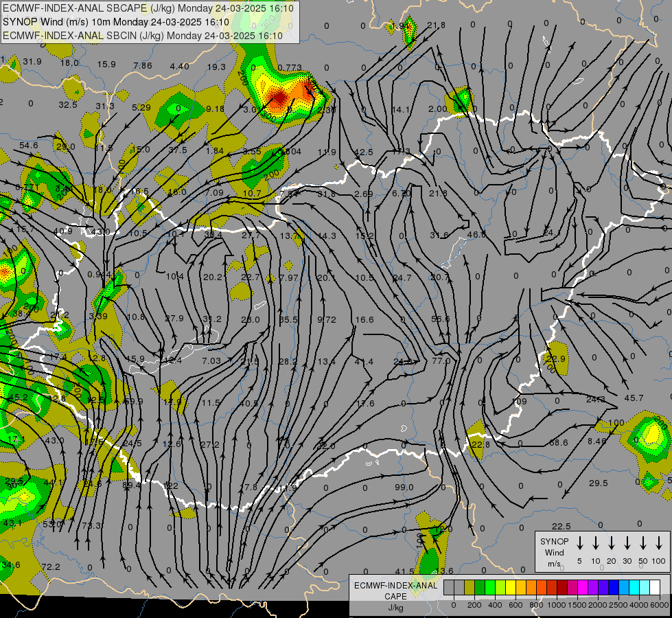Click the 2500 tick label in CAPE legend
The width and height of the screenshot is (672, 618).
(618, 605)
